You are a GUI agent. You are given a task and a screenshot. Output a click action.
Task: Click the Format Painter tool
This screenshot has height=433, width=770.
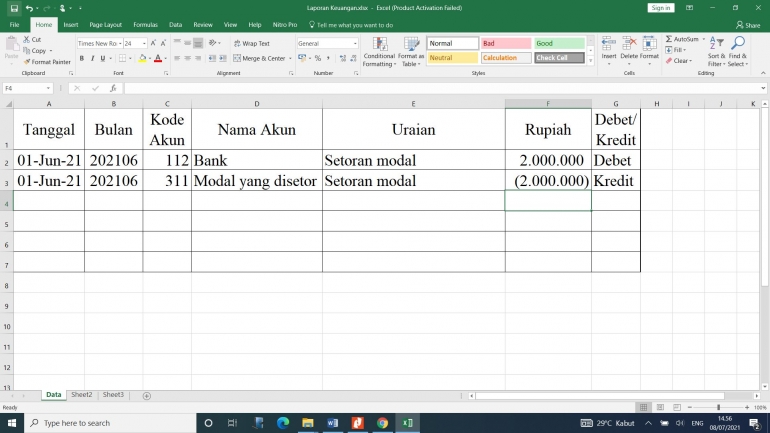(x=46, y=62)
